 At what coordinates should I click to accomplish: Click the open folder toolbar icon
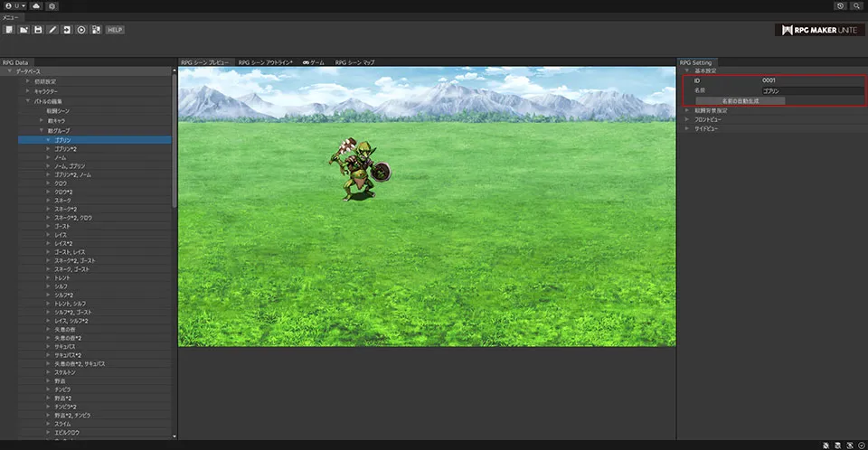click(x=23, y=30)
